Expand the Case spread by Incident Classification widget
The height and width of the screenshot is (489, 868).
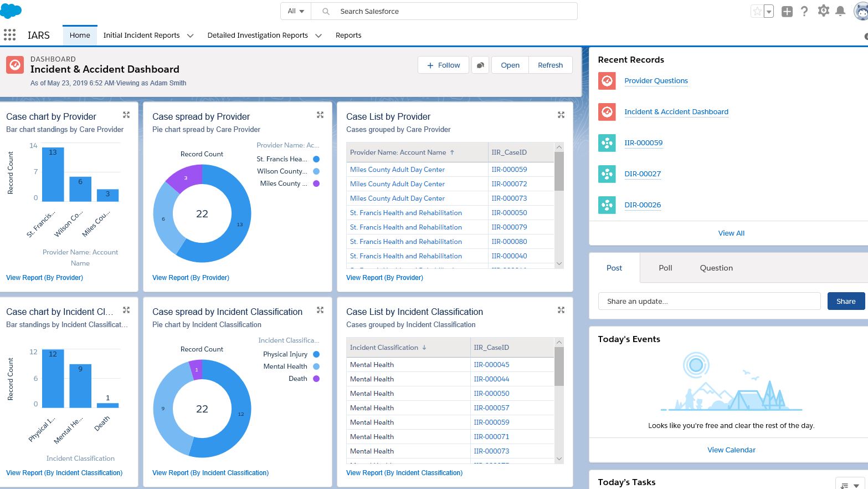point(320,310)
